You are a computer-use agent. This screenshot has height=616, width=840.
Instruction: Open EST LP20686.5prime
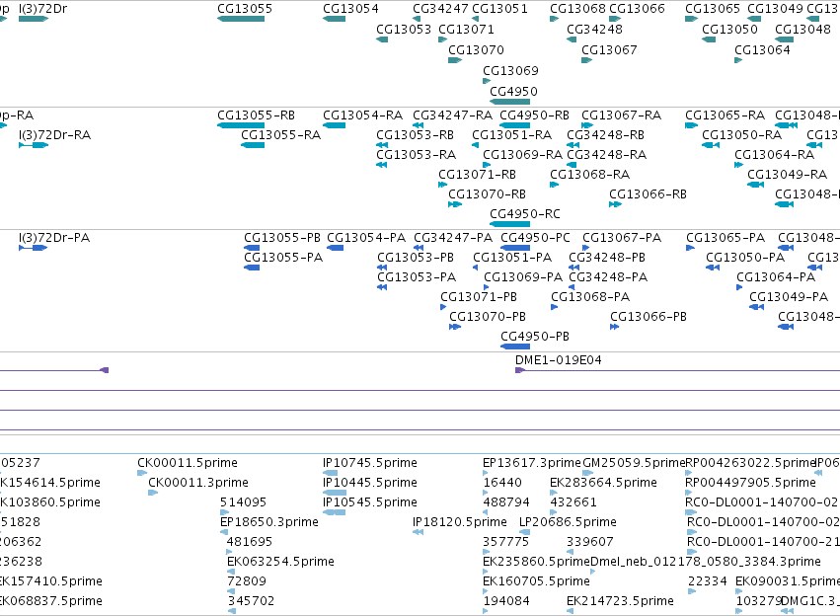click(568, 522)
